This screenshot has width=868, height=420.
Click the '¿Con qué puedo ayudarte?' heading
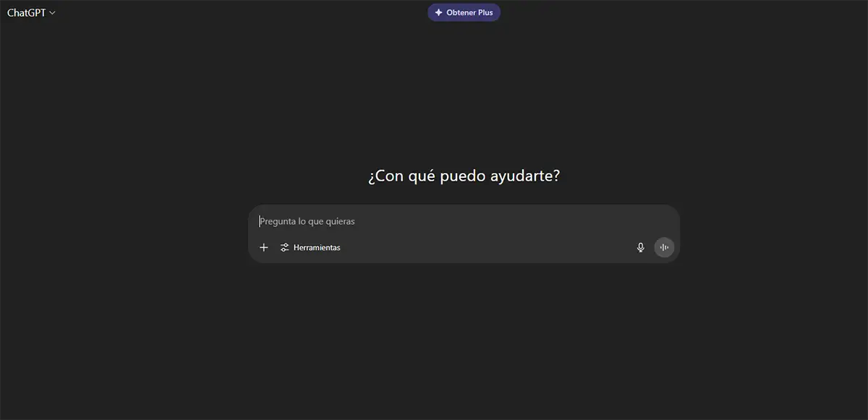point(464,176)
